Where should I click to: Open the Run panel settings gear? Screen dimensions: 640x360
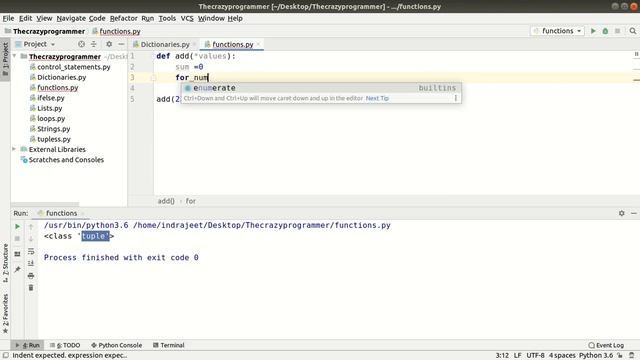coord(622,213)
